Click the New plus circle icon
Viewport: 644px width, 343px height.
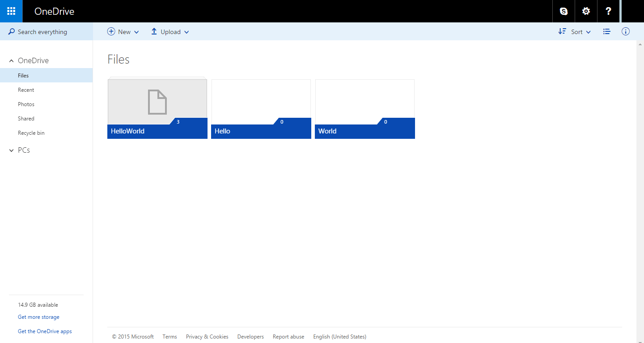pyautogui.click(x=111, y=31)
